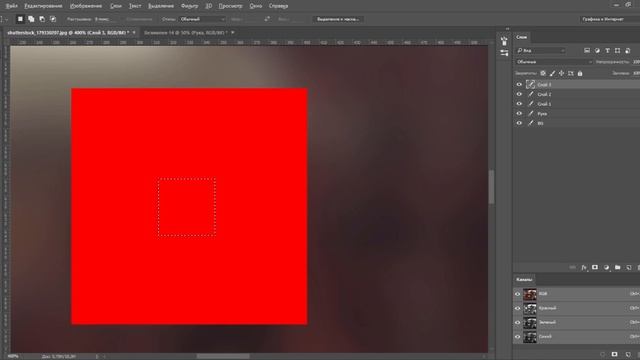Hide the Слой 1 layer with its eye
Screen dimensions: 640x360
coord(519,104)
